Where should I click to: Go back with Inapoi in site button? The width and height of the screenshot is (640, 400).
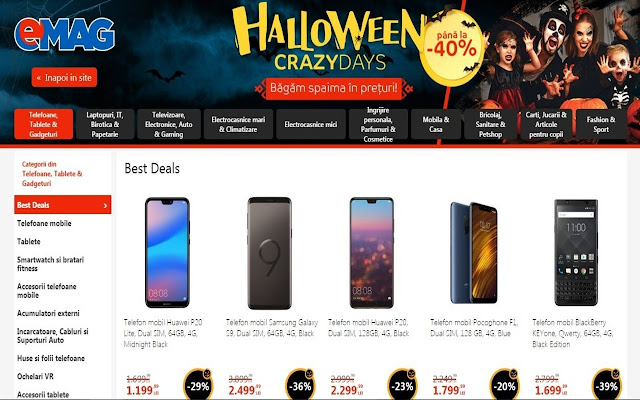coord(64,77)
